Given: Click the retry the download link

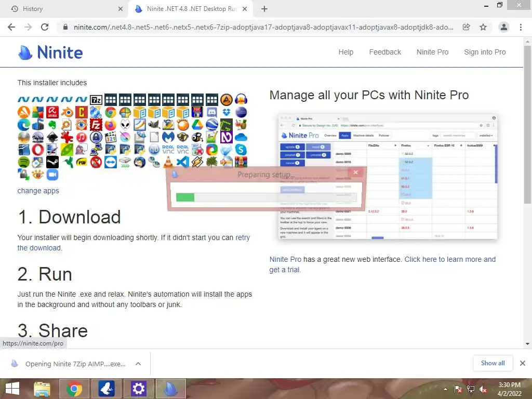Looking at the screenshot, I should tap(134, 243).
